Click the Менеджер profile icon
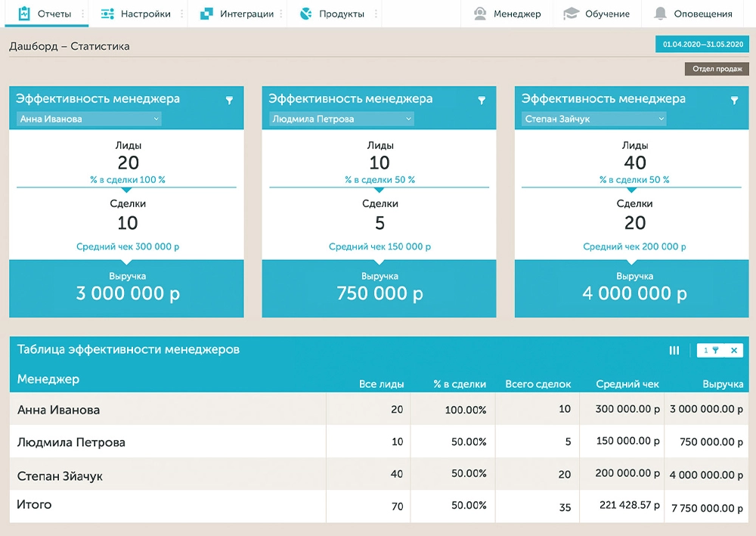 tap(479, 13)
